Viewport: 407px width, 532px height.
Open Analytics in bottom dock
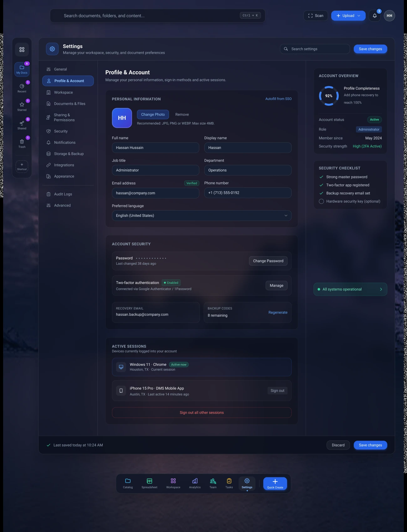click(195, 483)
